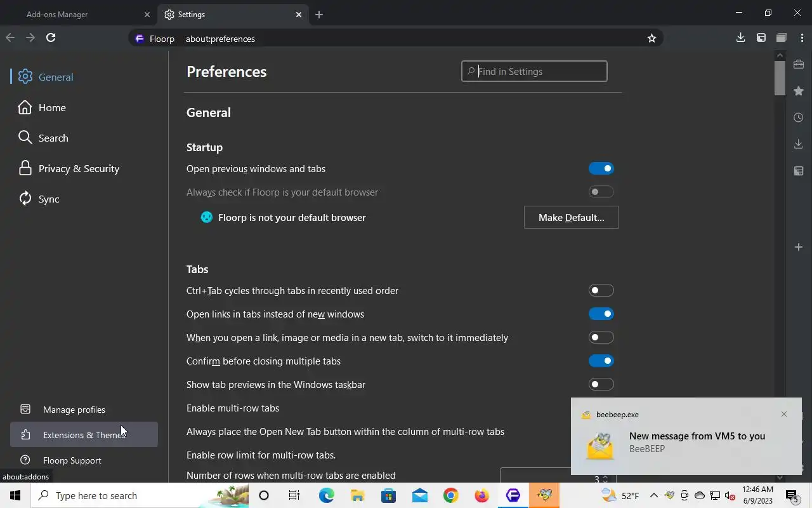Toggle switch to new tab immediately
The height and width of the screenshot is (508, 812).
(x=601, y=337)
